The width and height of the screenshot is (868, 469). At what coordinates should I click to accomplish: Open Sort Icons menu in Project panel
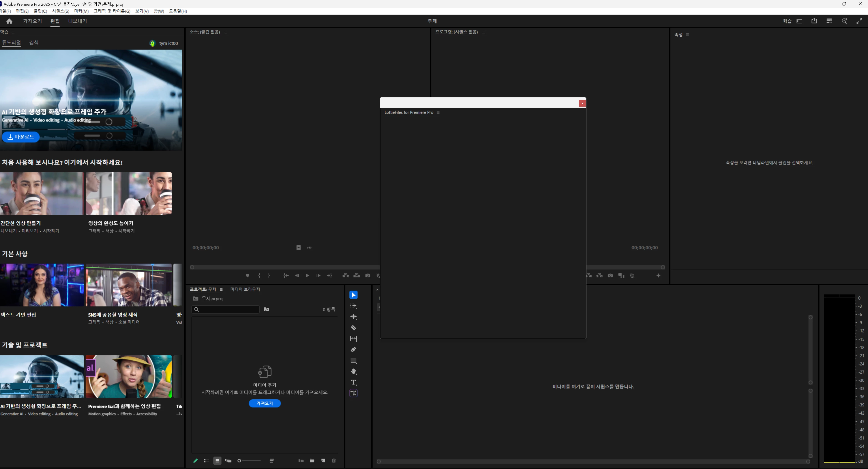pyautogui.click(x=272, y=461)
